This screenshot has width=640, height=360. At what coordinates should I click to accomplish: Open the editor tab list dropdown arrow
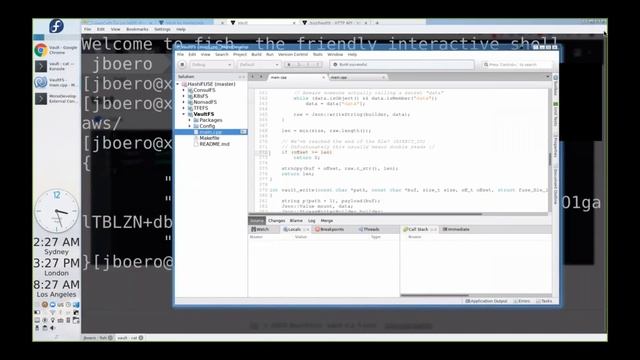(547, 77)
